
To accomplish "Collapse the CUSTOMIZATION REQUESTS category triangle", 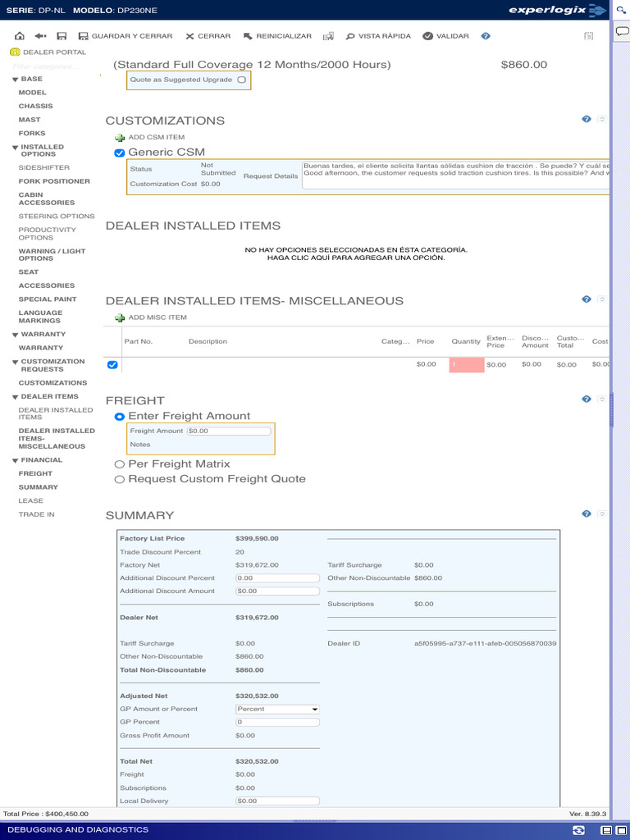I will [x=15, y=362].
